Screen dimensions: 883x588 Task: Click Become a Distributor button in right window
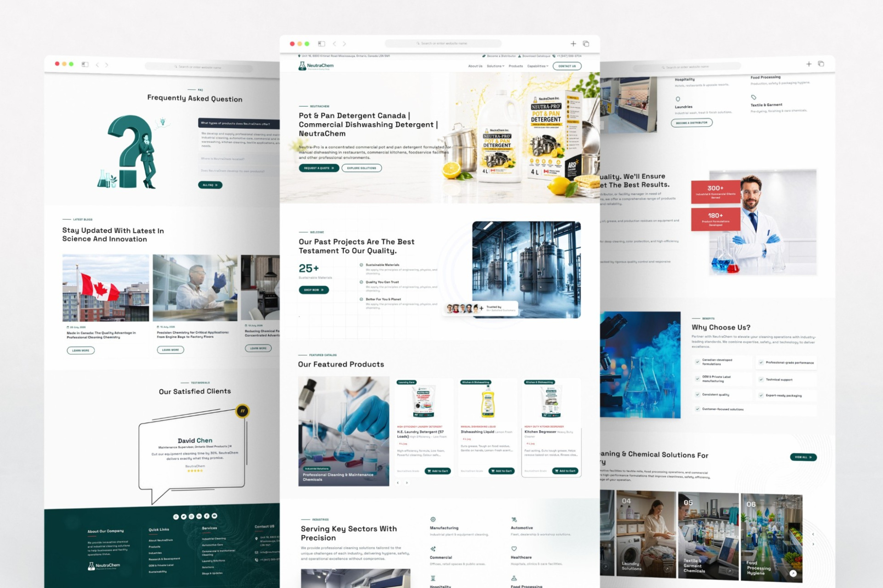[692, 123]
